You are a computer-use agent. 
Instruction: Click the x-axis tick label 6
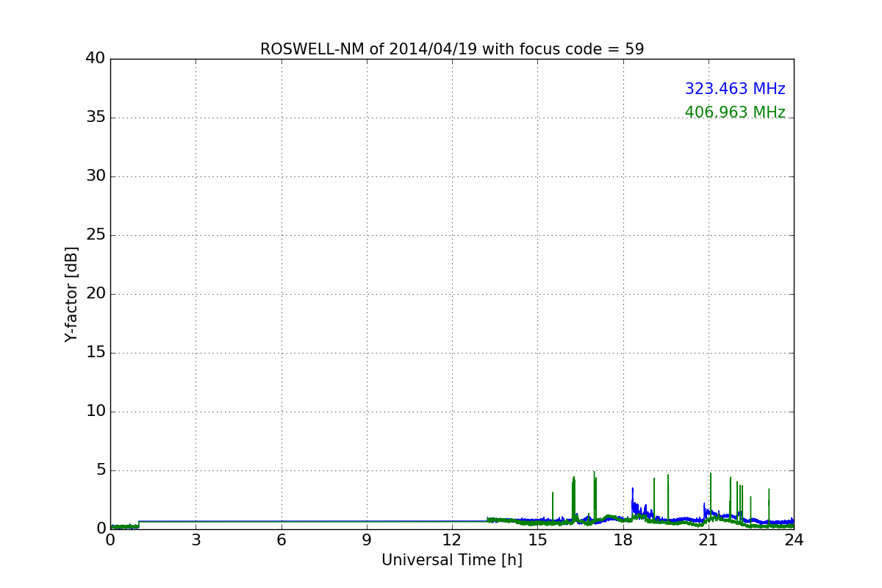(x=281, y=540)
